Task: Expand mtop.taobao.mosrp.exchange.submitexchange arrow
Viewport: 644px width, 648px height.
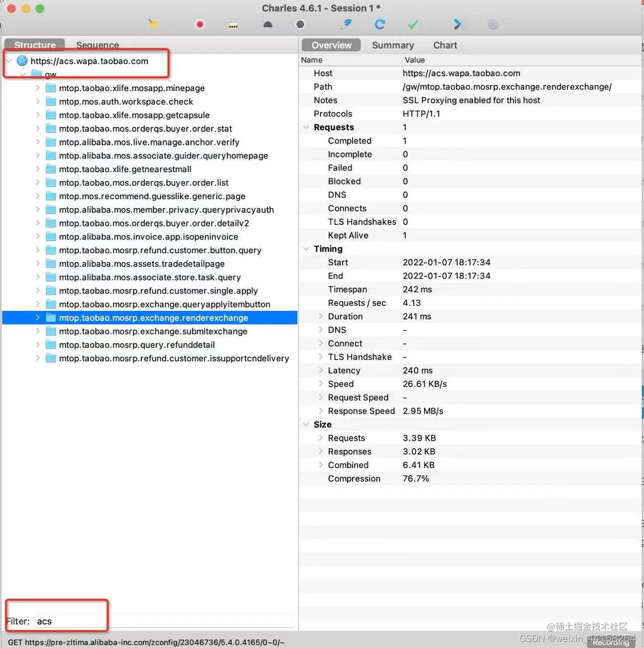Action: click(x=38, y=331)
